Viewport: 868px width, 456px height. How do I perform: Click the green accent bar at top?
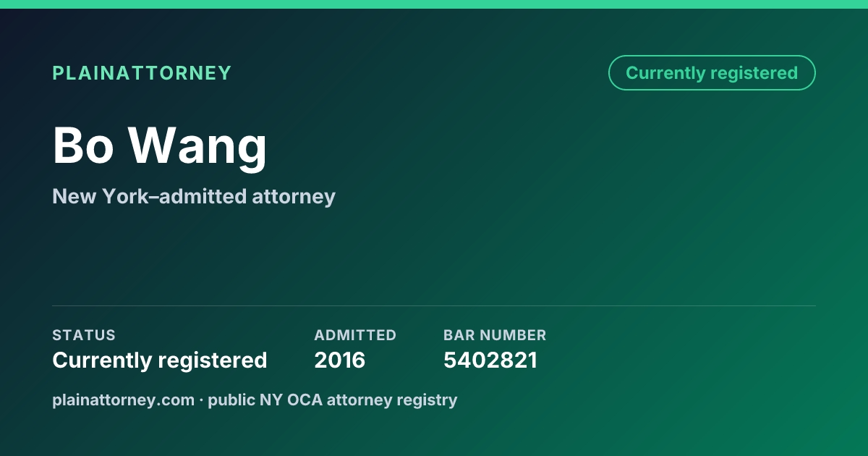[x=434, y=4]
